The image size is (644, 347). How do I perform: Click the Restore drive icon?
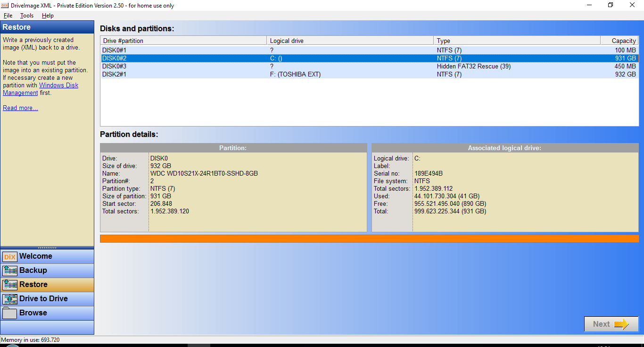pyautogui.click(x=9, y=285)
